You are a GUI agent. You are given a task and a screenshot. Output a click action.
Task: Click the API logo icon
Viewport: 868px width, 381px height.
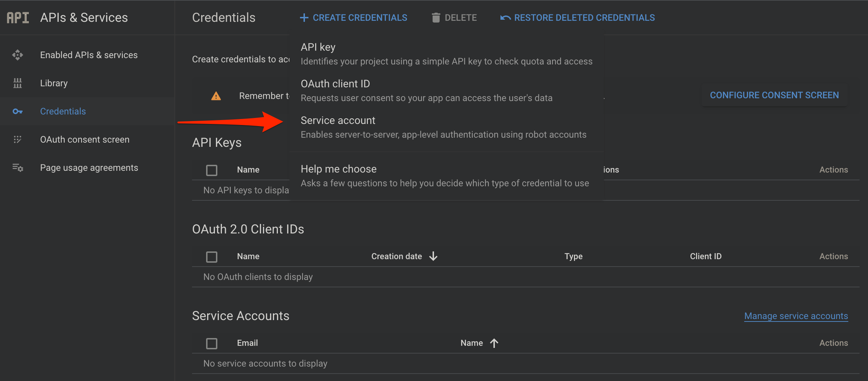click(18, 18)
